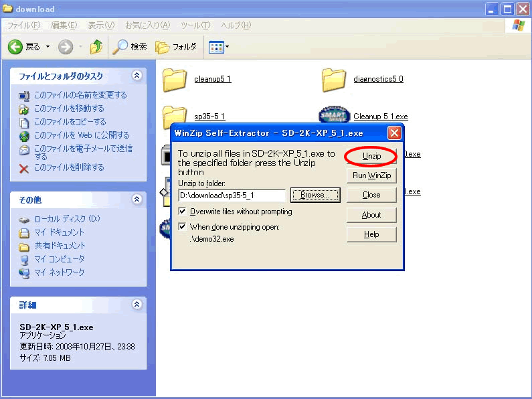Screen dimensions: 532x399
Task: Click the Browse... button
Action: (315, 195)
